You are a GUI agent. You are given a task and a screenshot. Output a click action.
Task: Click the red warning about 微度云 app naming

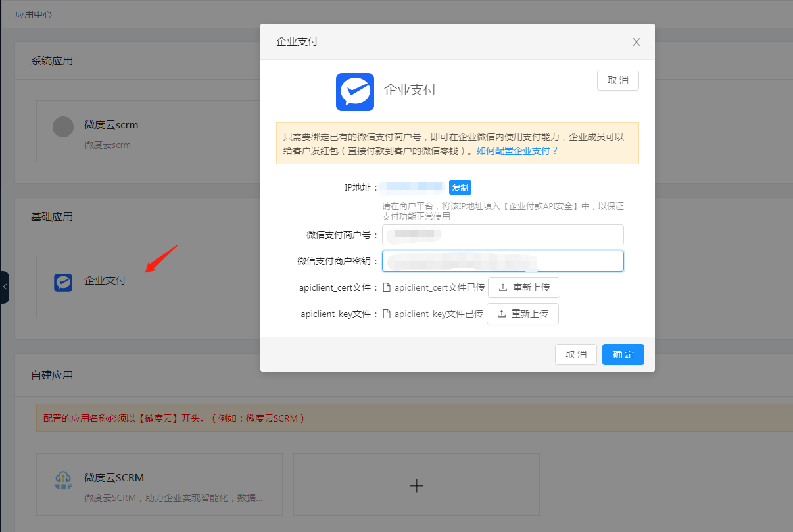(174, 418)
